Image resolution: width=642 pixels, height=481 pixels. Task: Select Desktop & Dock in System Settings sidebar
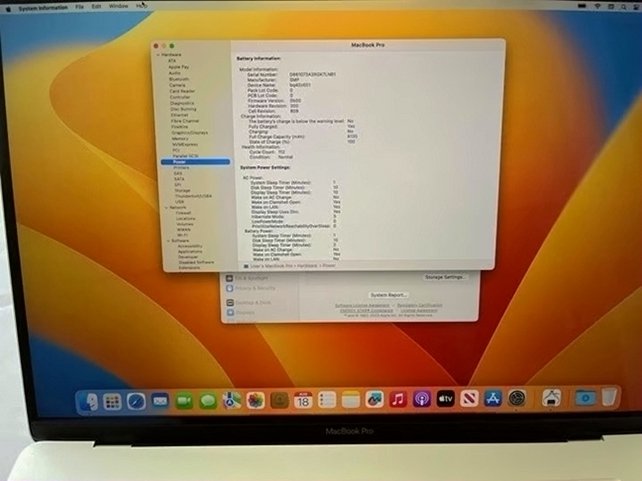pos(249,303)
